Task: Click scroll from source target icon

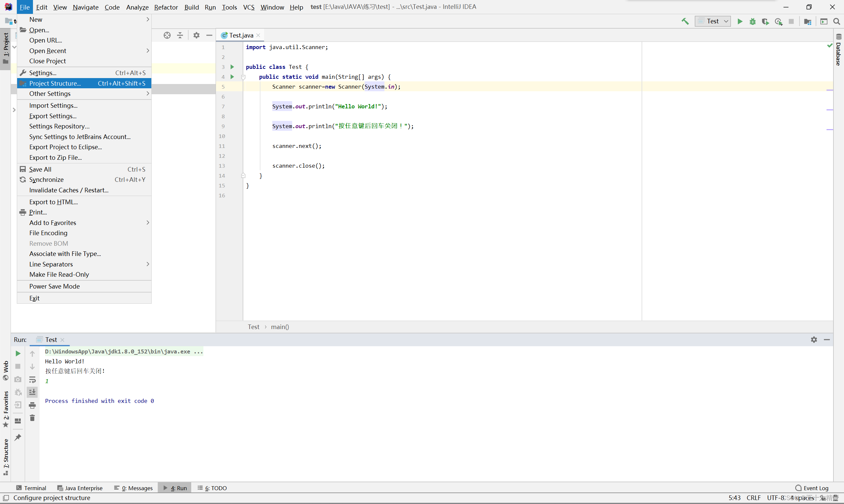Action: point(167,35)
